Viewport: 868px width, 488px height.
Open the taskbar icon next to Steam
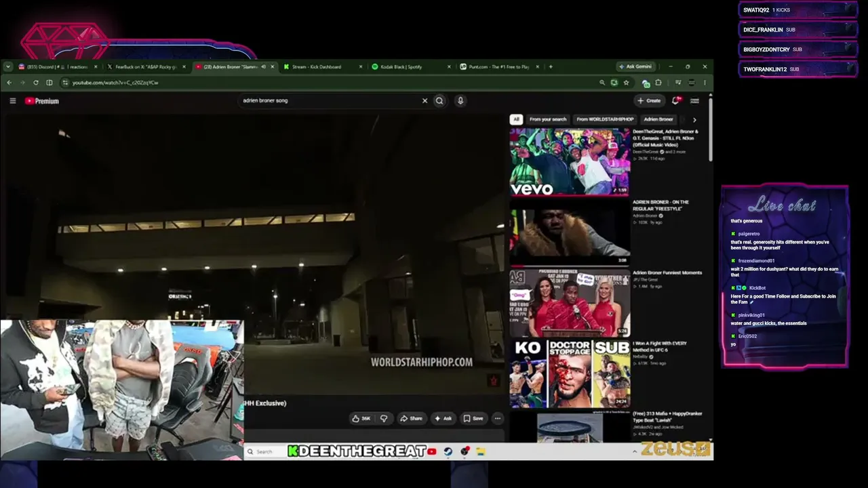pos(465,451)
